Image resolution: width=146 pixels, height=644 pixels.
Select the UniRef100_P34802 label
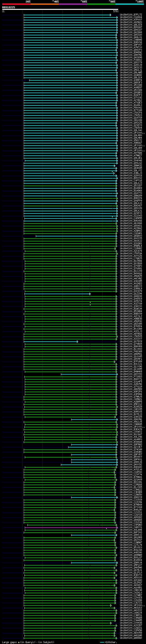[131, 60]
